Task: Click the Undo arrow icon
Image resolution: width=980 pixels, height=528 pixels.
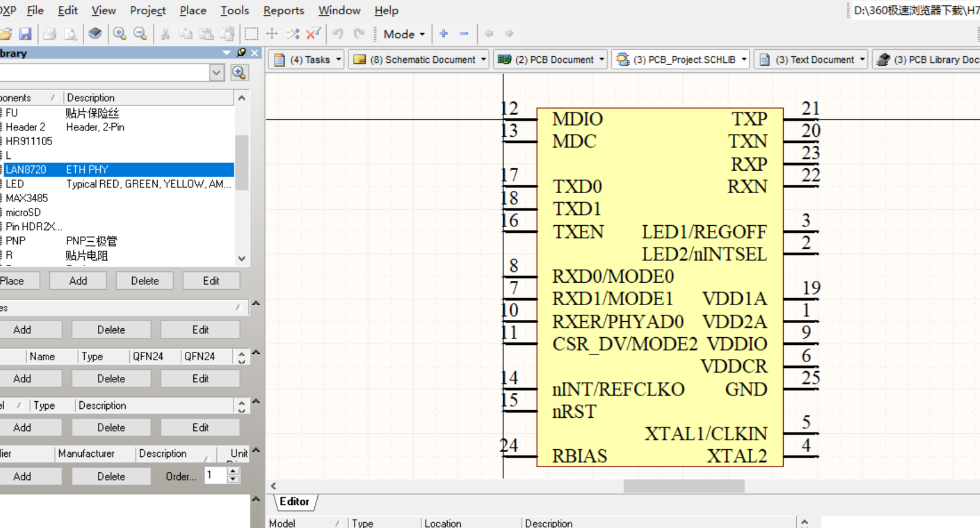Action: [338, 34]
